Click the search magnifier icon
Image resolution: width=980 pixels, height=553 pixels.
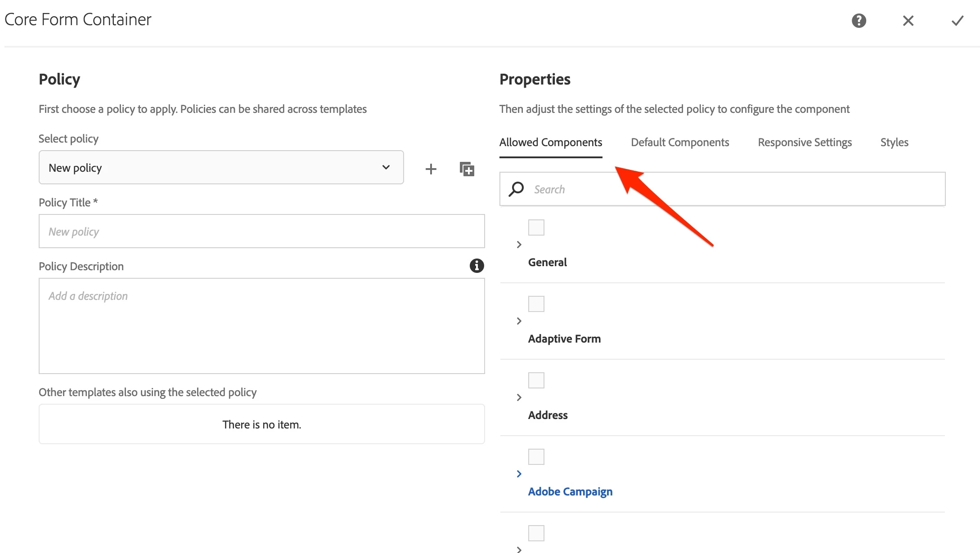[x=516, y=189]
